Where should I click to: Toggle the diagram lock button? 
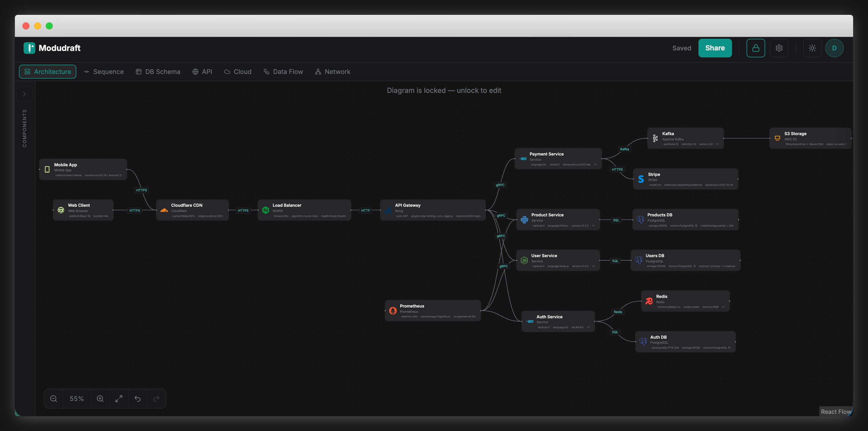756,48
